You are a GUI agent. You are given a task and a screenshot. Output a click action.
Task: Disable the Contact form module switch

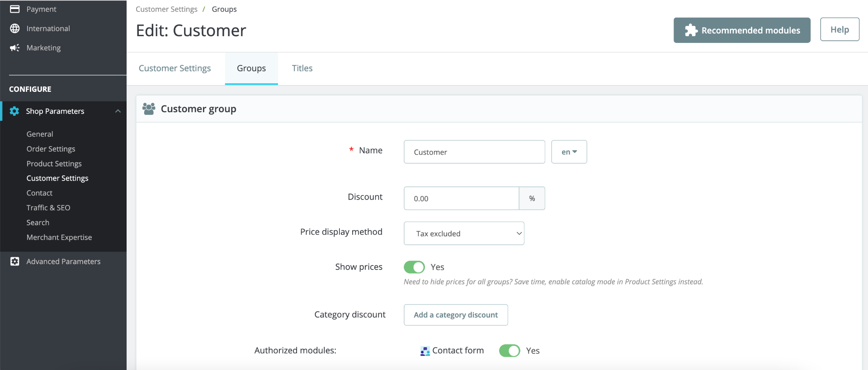point(509,351)
